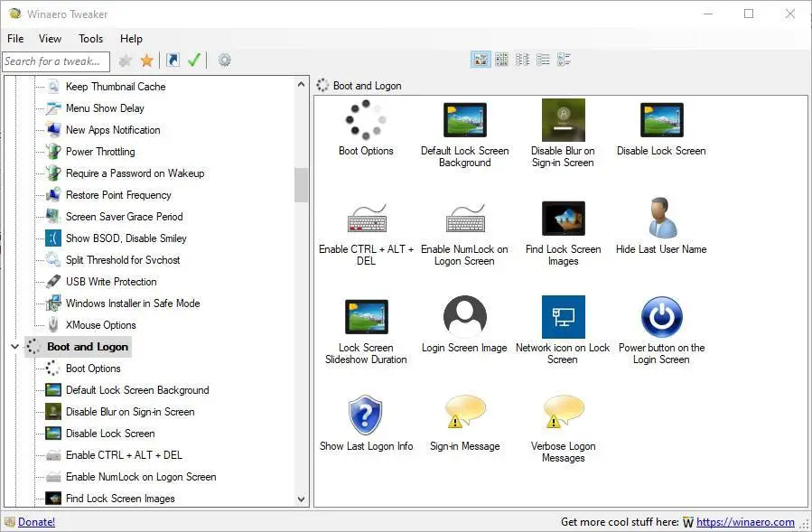This screenshot has width=812, height=532.
Task: Open the Disable Lock Screen icon
Action: pyautogui.click(x=661, y=120)
